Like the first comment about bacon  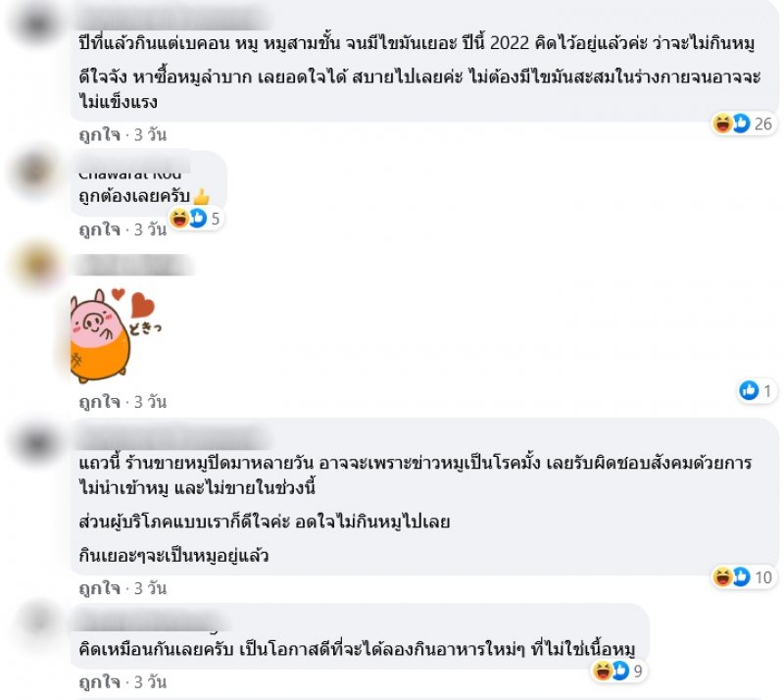pyautogui.click(x=100, y=134)
